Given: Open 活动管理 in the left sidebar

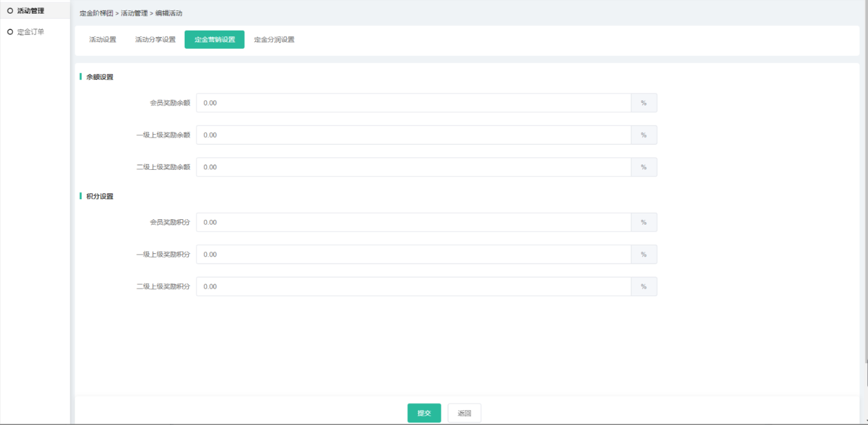Looking at the screenshot, I should click(30, 10).
